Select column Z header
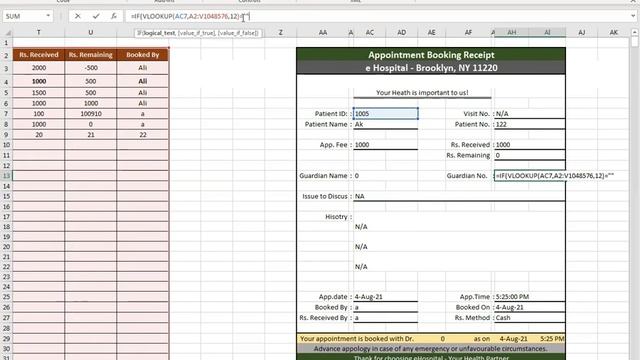The width and height of the screenshot is (640, 360). (x=280, y=32)
